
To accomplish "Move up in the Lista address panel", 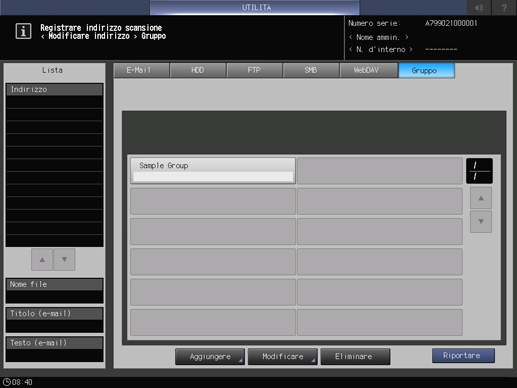I will click(42, 259).
